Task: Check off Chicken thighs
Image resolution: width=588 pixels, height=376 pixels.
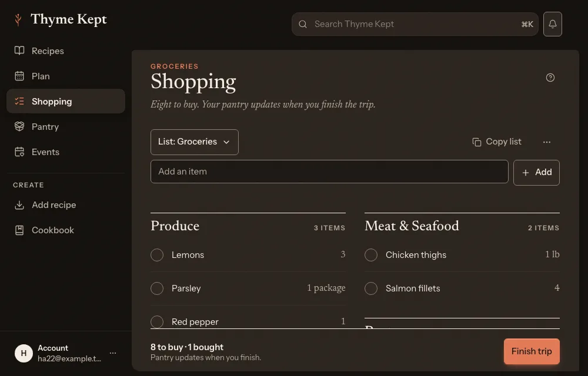Action: [371, 255]
